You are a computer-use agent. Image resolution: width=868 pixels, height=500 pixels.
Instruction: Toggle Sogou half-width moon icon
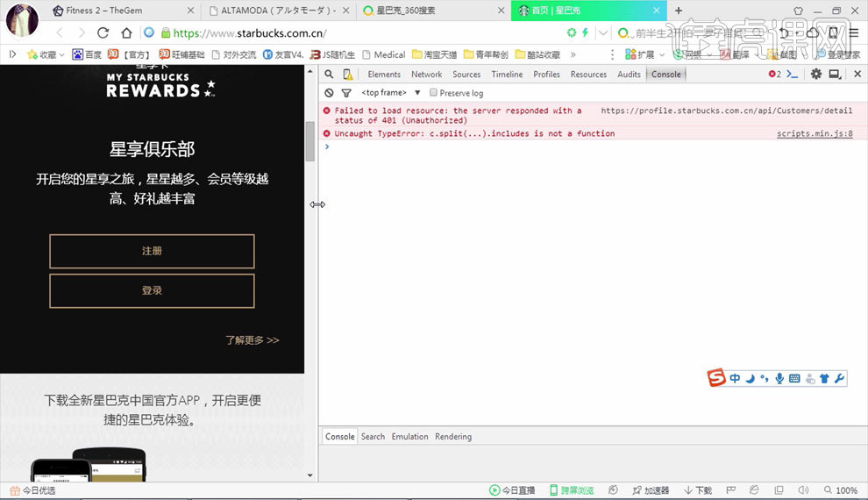coord(751,378)
